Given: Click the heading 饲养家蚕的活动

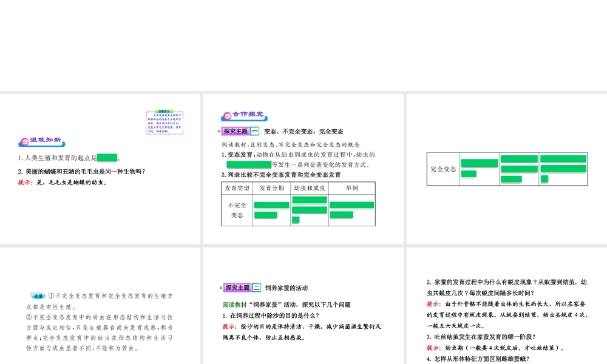Looking at the screenshot, I should tap(287, 288).
